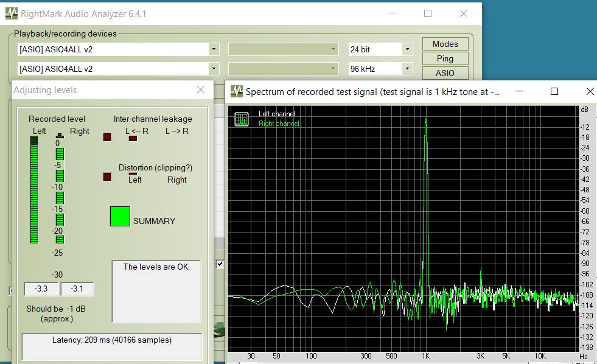
Task: Click the Ping button
Action: pyautogui.click(x=445, y=58)
